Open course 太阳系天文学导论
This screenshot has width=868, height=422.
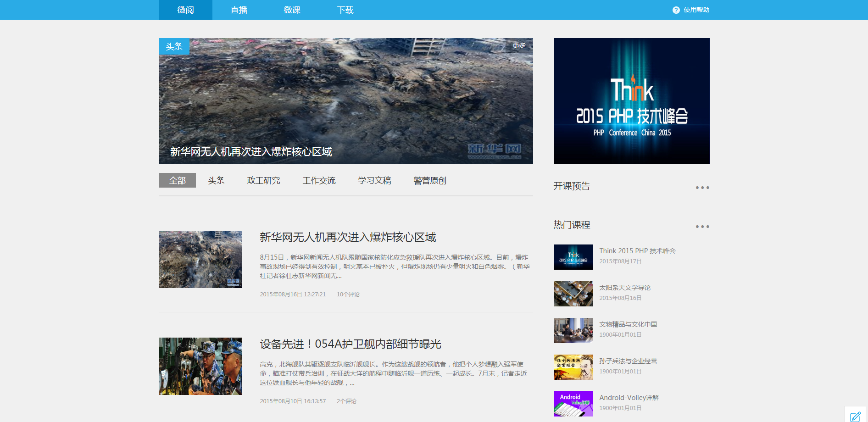[625, 288]
